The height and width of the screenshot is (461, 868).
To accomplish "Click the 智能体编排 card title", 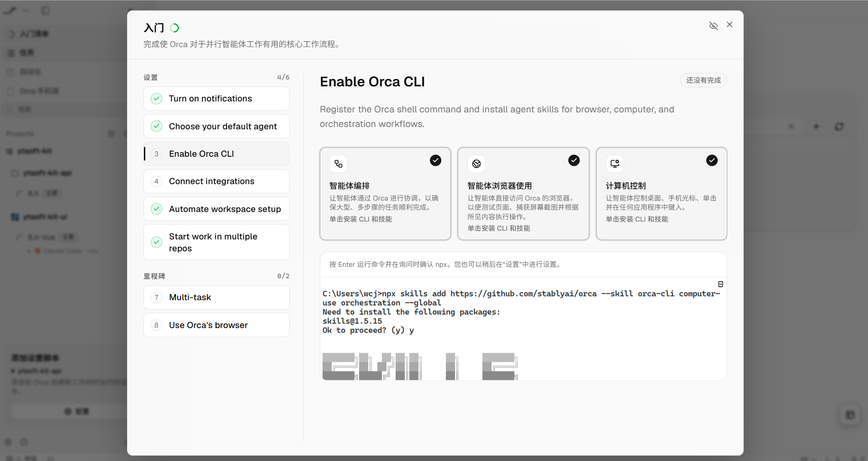I will [x=349, y=186].
